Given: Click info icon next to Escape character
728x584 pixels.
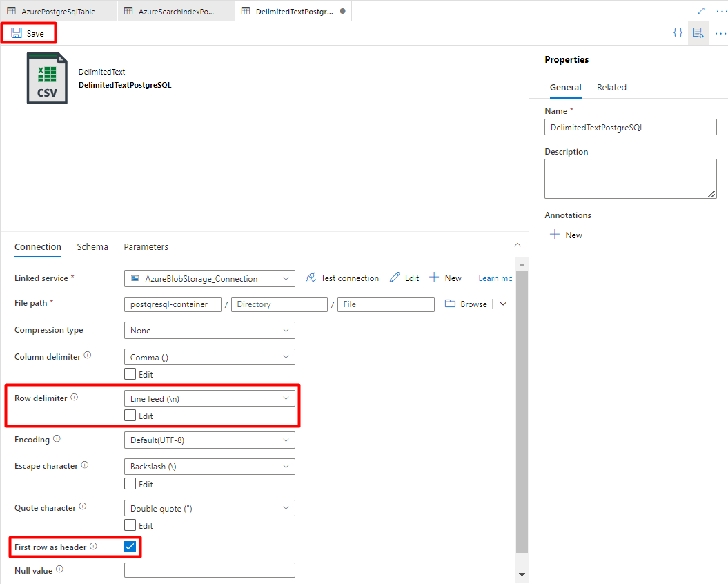Looking at the screenshot, I should click(x=84, y=465).
